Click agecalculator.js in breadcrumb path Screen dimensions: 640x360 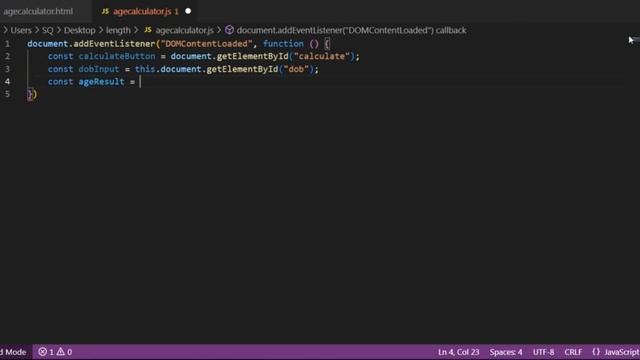184,30
